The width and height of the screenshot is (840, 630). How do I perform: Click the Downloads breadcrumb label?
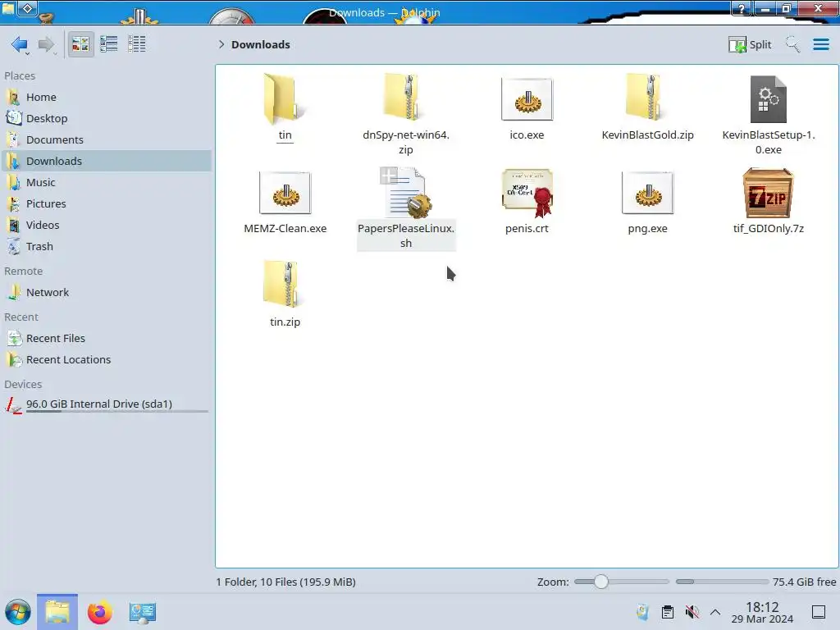[260, 44]
